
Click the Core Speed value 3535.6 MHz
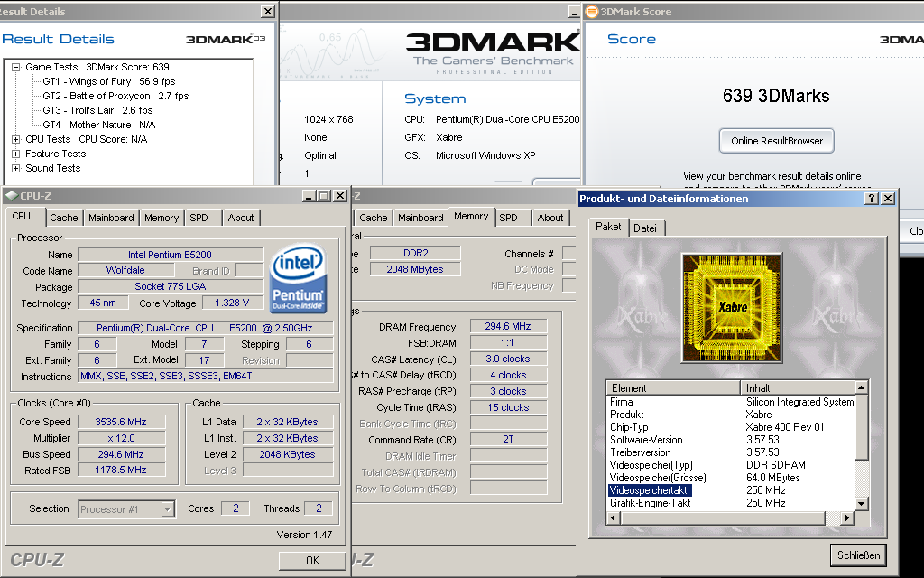tap(121, 422)
